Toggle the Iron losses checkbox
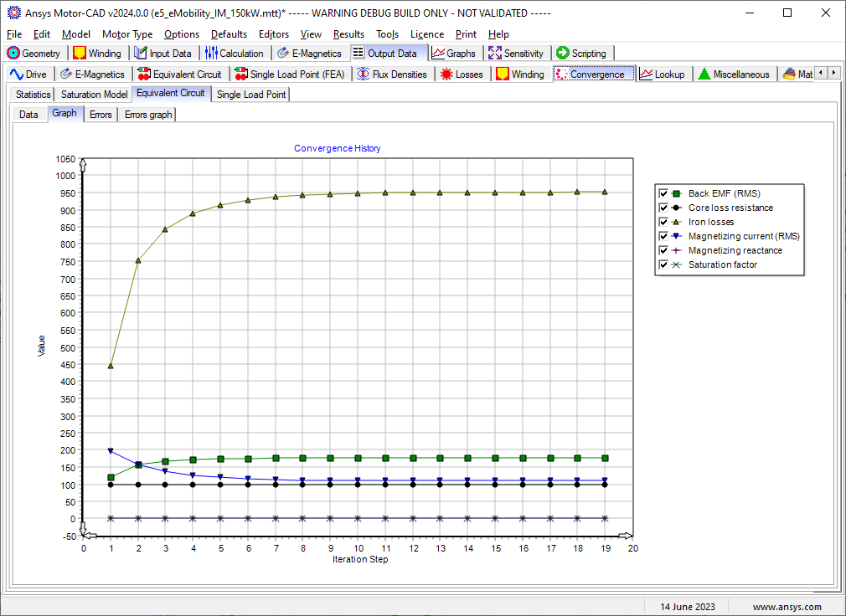 coord(663,222)
